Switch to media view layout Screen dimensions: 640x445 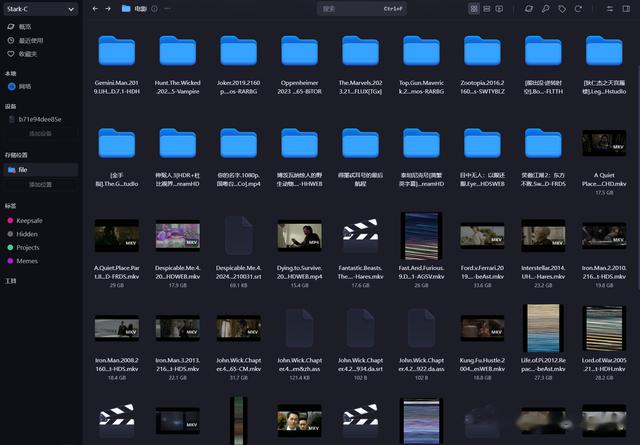(x=499, y=9)
